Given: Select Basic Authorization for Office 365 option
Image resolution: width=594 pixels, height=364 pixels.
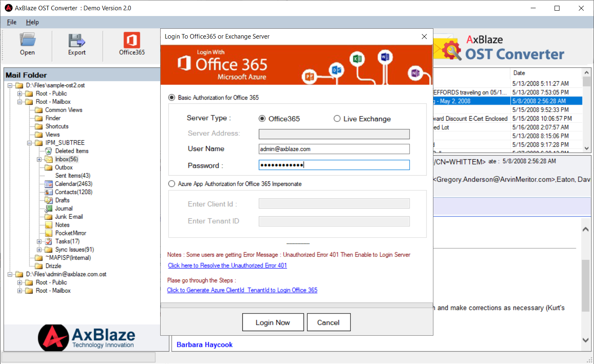Looking at the screenshot, I should click(172, 98).
